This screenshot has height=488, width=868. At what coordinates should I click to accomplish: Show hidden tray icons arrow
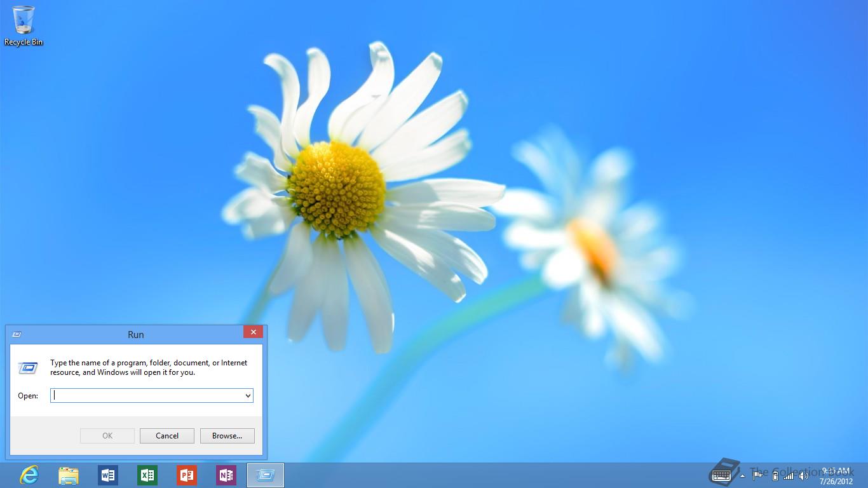[x=743, y=475]
